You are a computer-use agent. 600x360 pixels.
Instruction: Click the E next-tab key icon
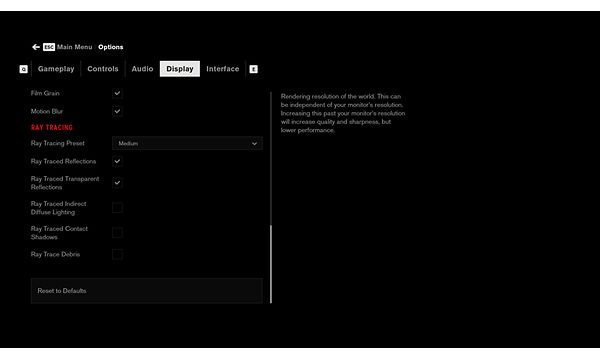[x=253, y=69]
